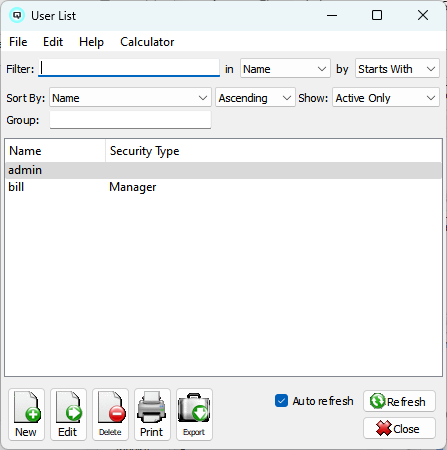
Task: Open the filter field Name dropdown
Action: (285, 69)
